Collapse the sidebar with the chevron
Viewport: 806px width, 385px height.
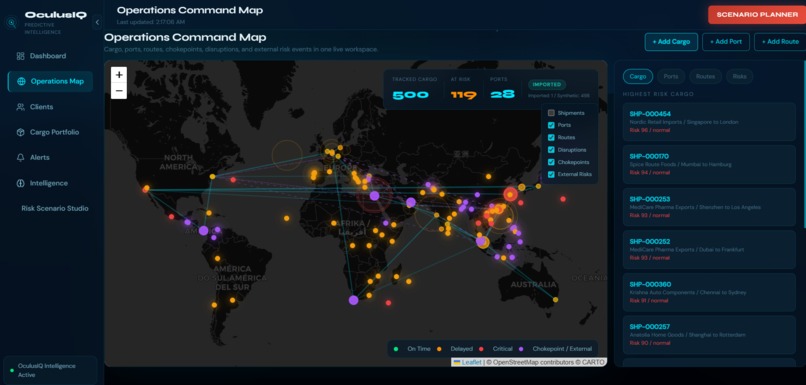pos(97,23)
